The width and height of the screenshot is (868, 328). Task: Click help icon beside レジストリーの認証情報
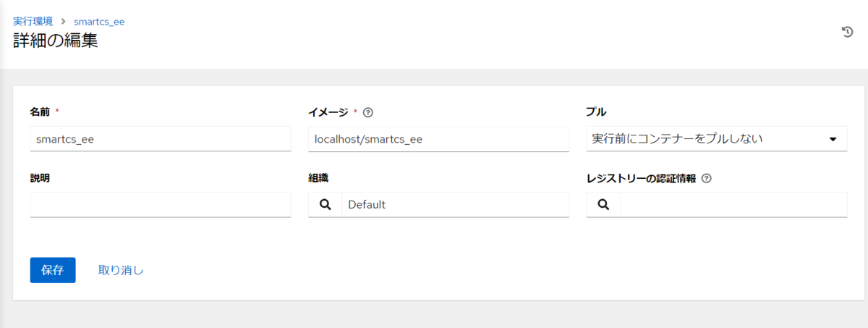pyautogui.click(x=707, y=178)
